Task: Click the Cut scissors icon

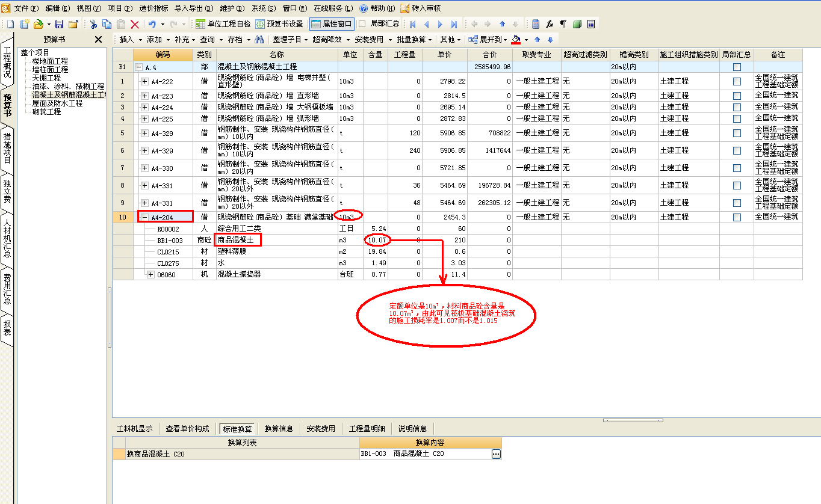Action: (x=93, y=24)
